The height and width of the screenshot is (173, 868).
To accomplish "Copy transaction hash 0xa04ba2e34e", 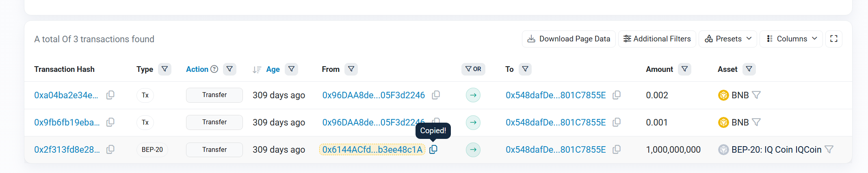I will coord(110,95).
